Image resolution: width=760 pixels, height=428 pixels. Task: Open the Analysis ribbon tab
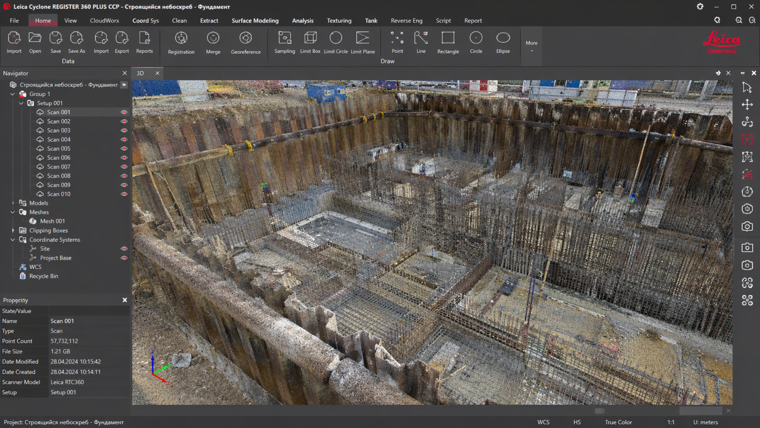302,20
